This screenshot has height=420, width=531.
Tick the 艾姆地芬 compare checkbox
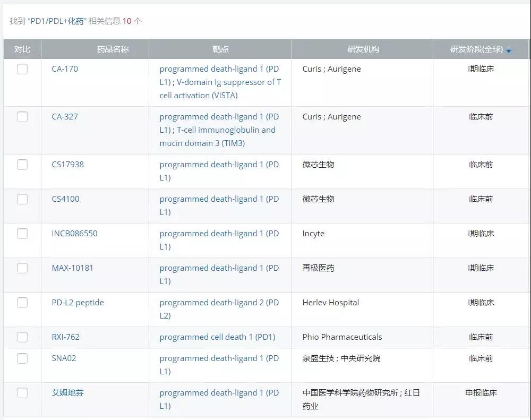coord(22,392)
